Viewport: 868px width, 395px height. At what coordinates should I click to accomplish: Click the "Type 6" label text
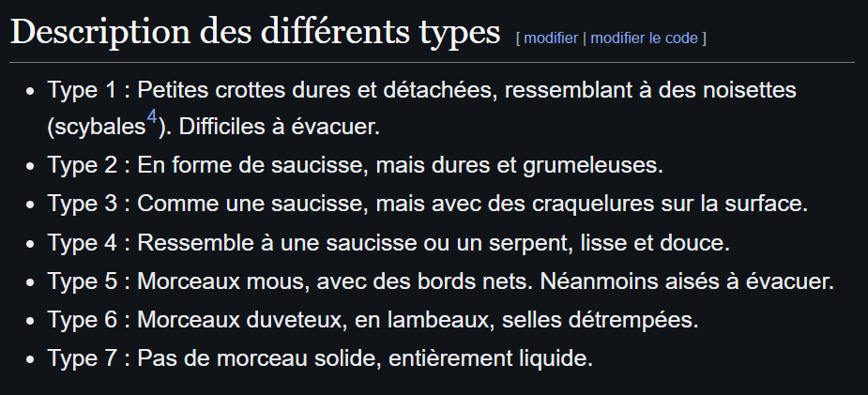click(x=81, y=320)
